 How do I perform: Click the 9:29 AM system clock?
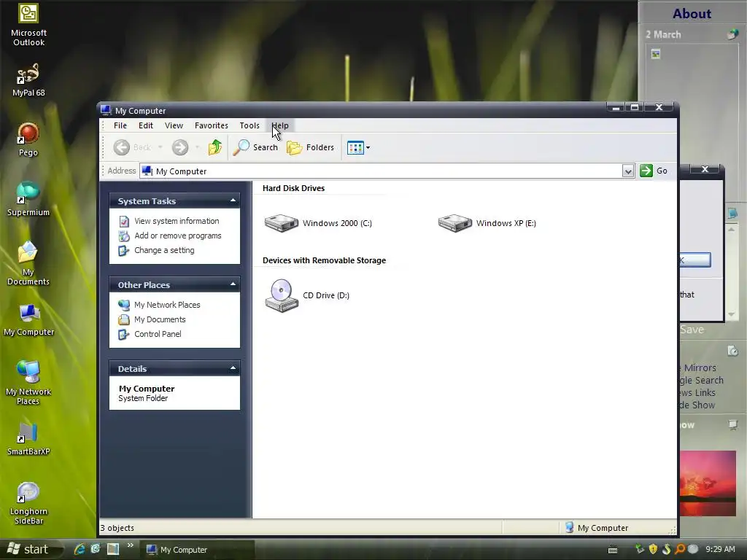[720, 549]
